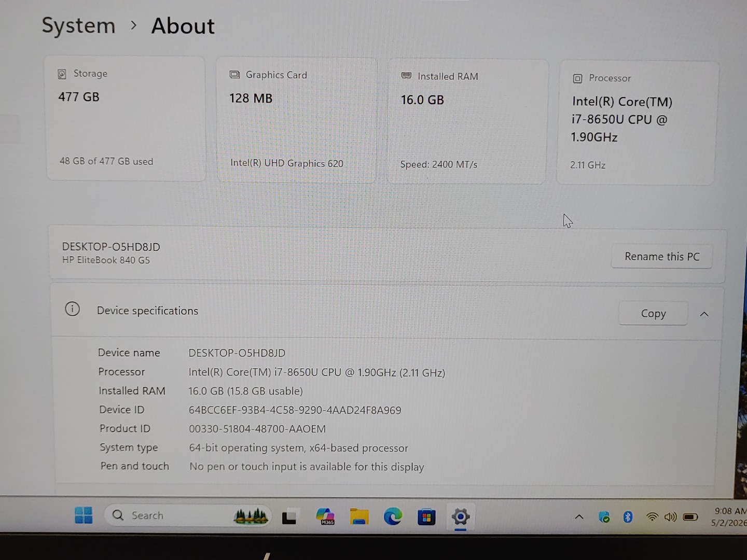
Task: Collapse the Device specifications section
Action: pos(704,314)
